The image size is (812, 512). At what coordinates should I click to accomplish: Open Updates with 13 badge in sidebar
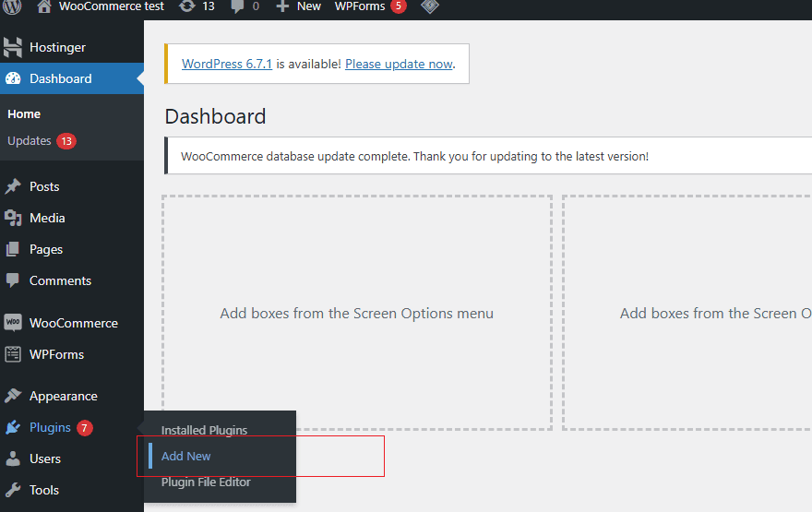30,141
